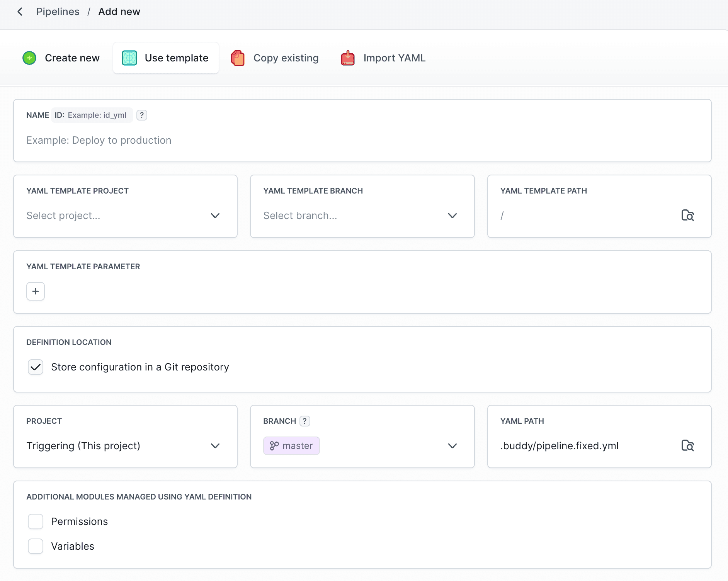Click the red Copy existing icon

tap(238, 58)
